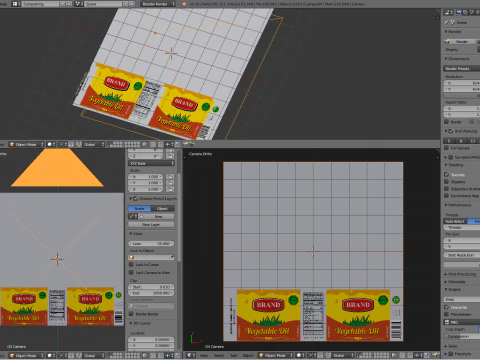Toggle Grease Pencil Layers checkbox
The width and height of the screenshot is (480, 360).
(x=136, y=198)
